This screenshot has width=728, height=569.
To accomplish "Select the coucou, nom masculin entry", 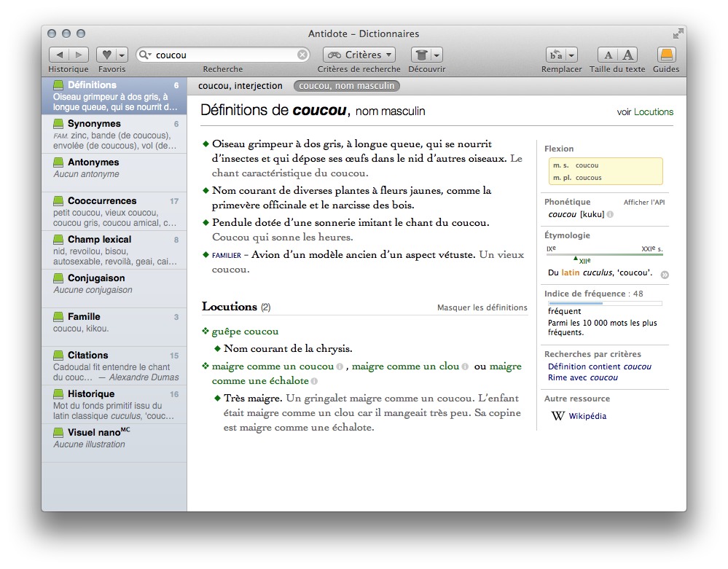I will 346,86.
